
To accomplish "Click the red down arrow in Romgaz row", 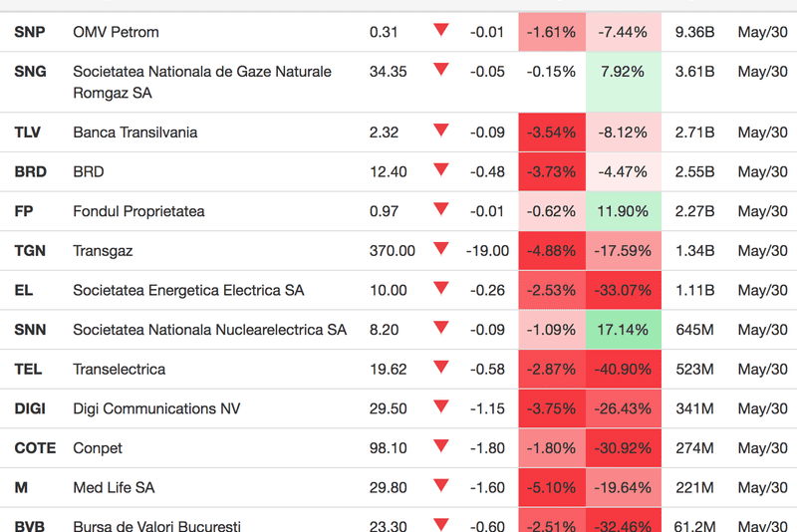I will click(440, 70).
